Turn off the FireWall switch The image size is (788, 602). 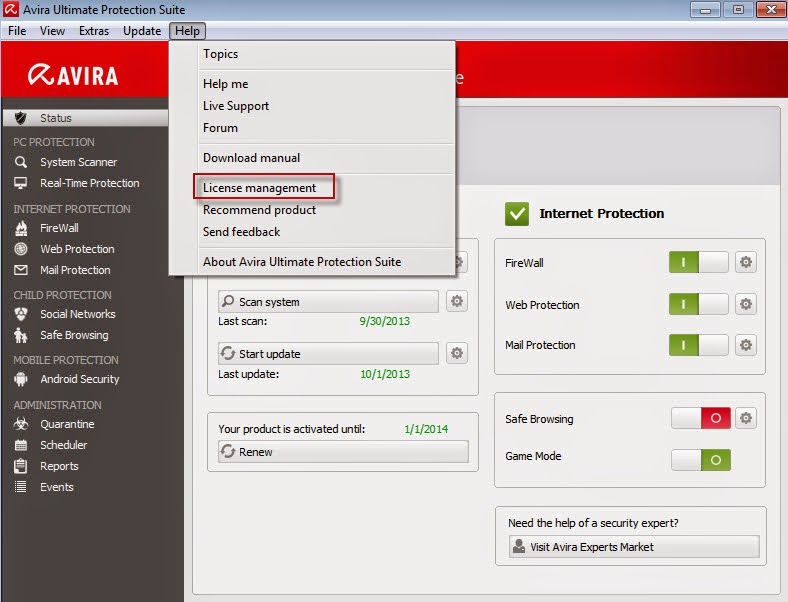coord(698,262)
